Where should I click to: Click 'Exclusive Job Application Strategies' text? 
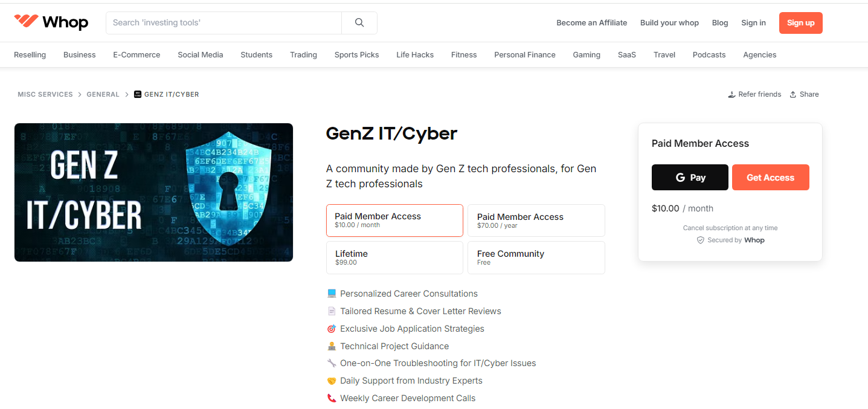[x=412, y=329]
